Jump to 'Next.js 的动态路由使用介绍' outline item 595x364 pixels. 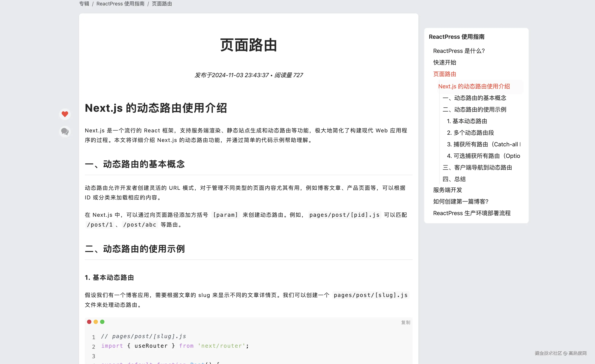[x=474, y=86]
